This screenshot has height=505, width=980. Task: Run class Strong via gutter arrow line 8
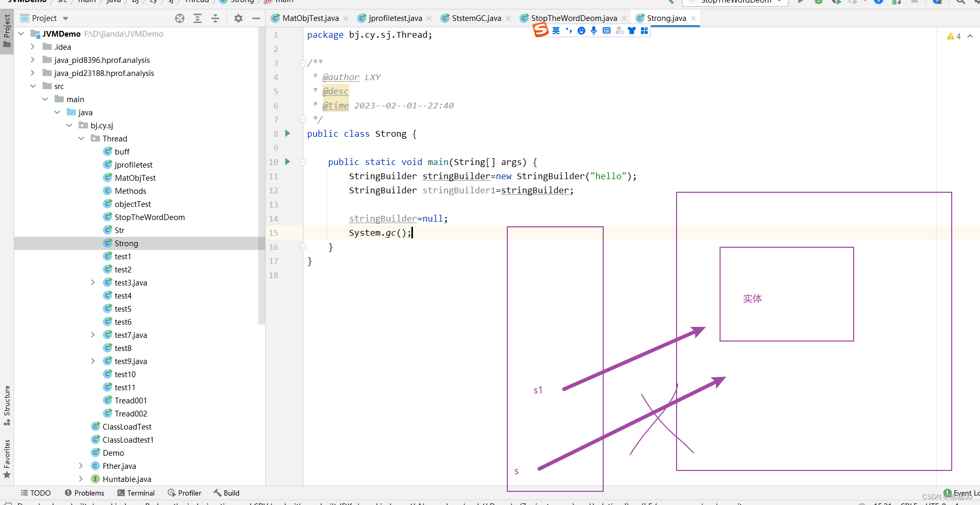pos(288,134)
